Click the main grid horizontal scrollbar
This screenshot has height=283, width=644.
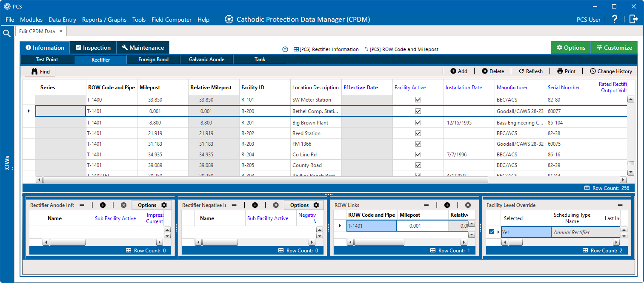[x=265, y=180]
